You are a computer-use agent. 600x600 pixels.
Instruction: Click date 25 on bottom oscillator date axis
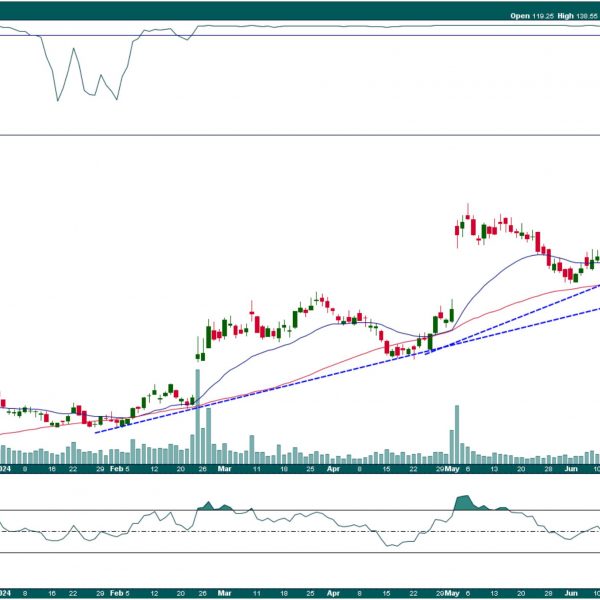(310, 593)
